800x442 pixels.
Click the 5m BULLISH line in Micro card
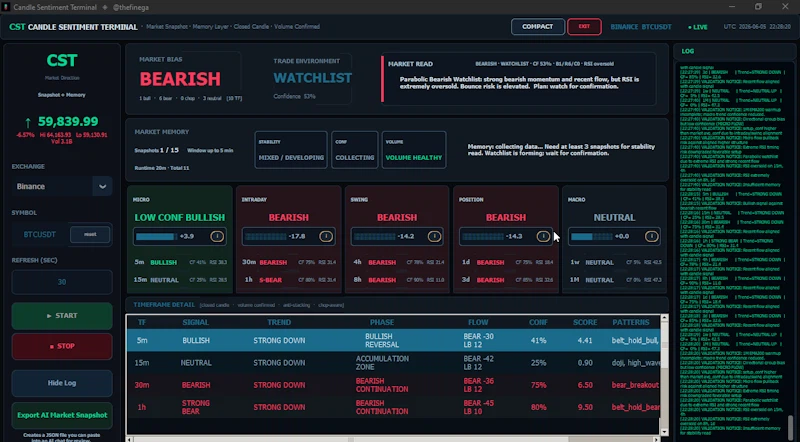click(x=181, y=262)
